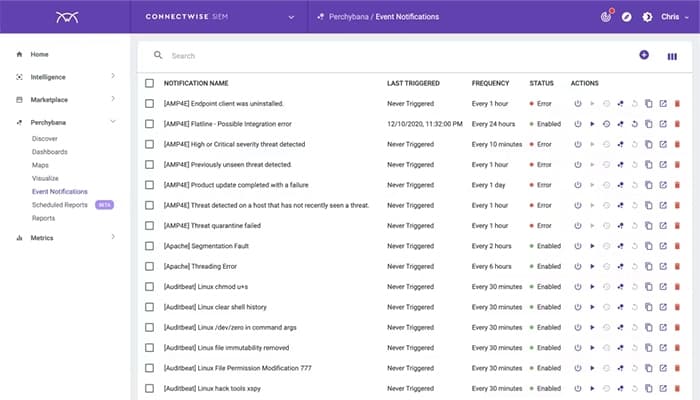Select checkbox for Previously unseen threat detected
This screenshot has width=700, height=400.
pyautogui.click(x=150, y=165)
